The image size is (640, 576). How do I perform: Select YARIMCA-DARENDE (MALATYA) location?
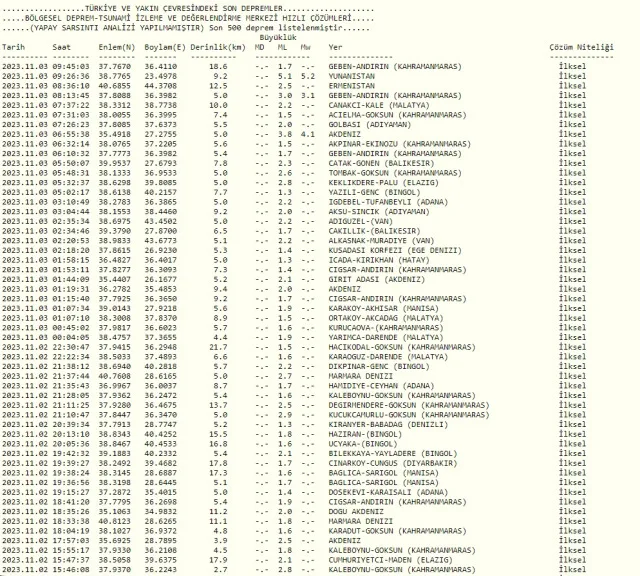click(x=386, y=338)
